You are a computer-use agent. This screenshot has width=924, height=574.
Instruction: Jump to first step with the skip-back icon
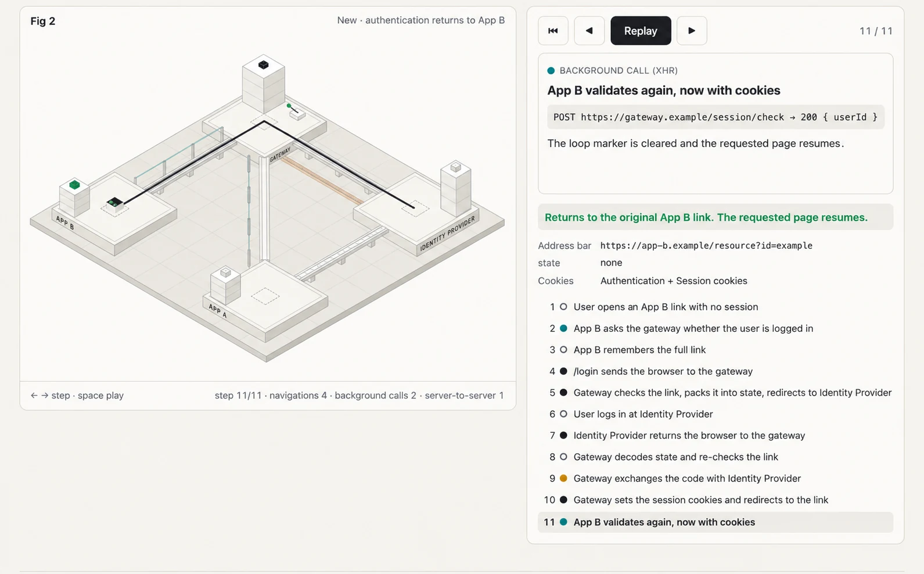tap(553, 31)
